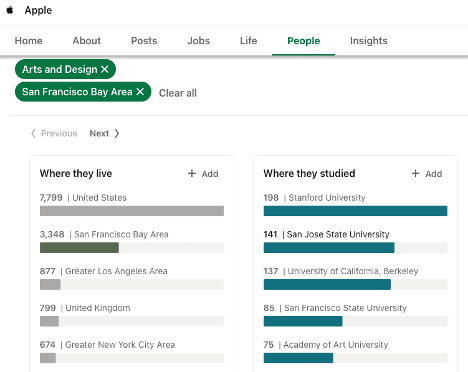This screenshot has width=468, height=372.
Task: Select the San Francisco State University bar
Action: (355, 321)
